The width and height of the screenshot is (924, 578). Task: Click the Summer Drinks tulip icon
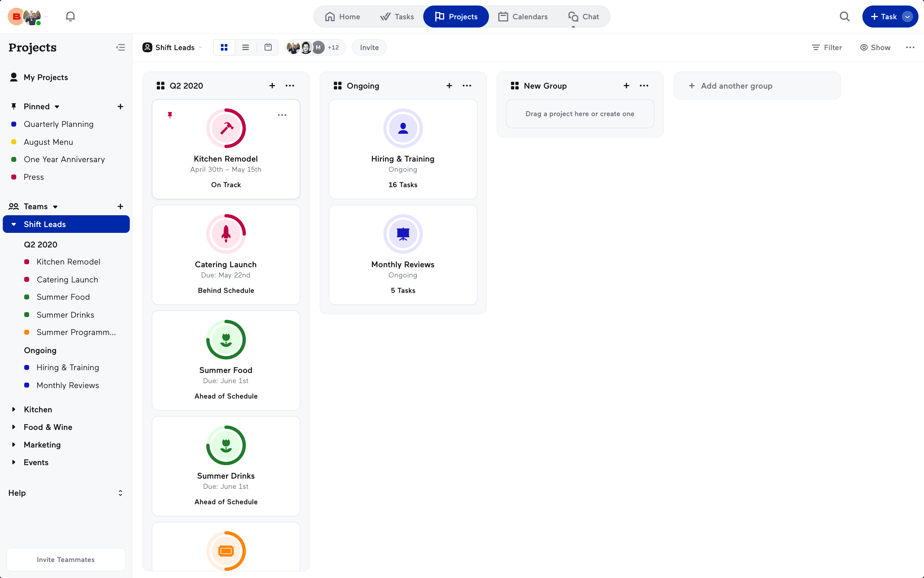[x=226, y=445]
